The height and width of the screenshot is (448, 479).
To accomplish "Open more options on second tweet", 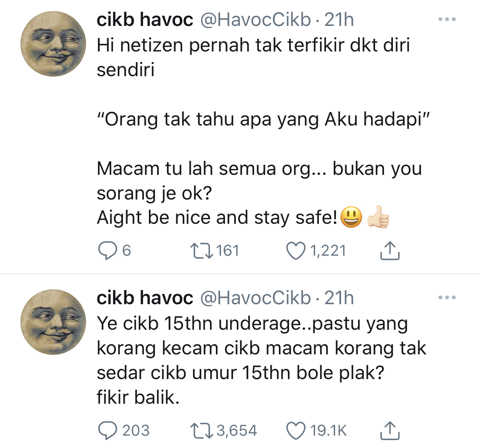I will (447, 297).
